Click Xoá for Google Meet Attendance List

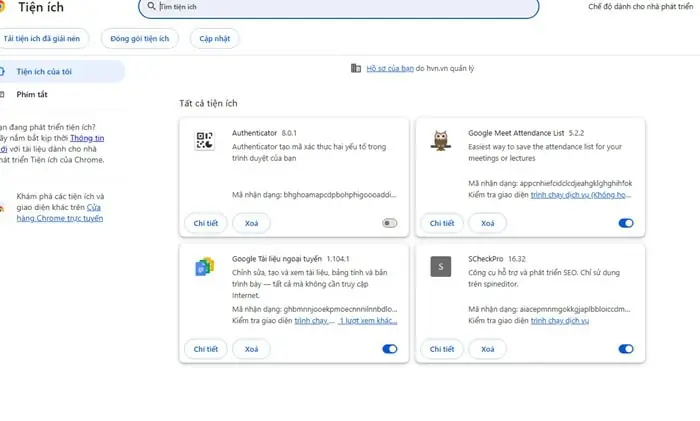[x=488, y=223]
